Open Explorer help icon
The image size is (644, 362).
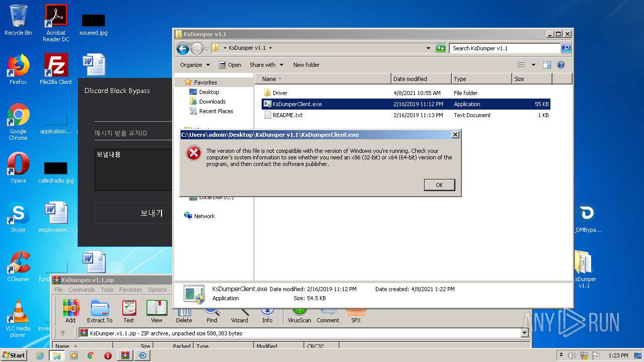tap(561, 65)
